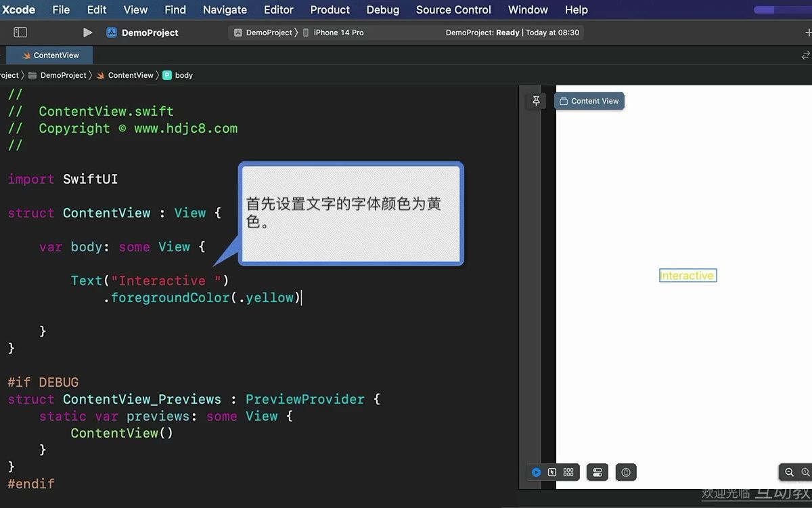Click the Run button to build the project

click(87, 32)
